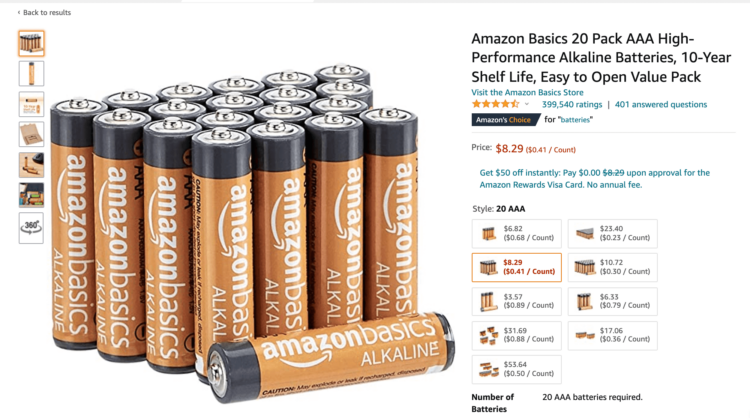Pick the $3.57 style option
The image size is (750, 418).
517,301
